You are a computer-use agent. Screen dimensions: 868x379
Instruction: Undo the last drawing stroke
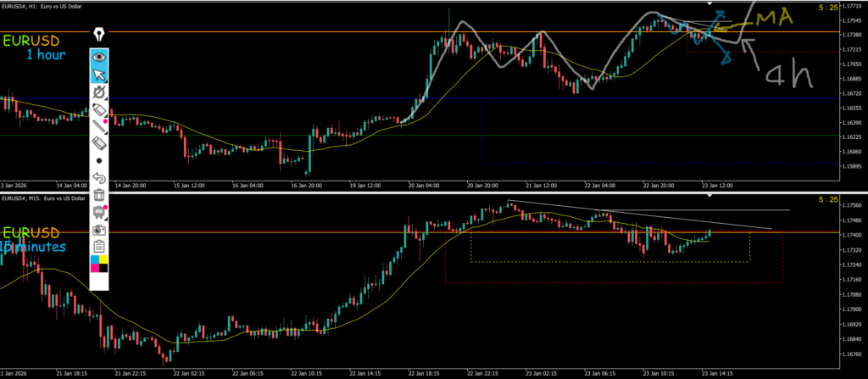point(99,178)
